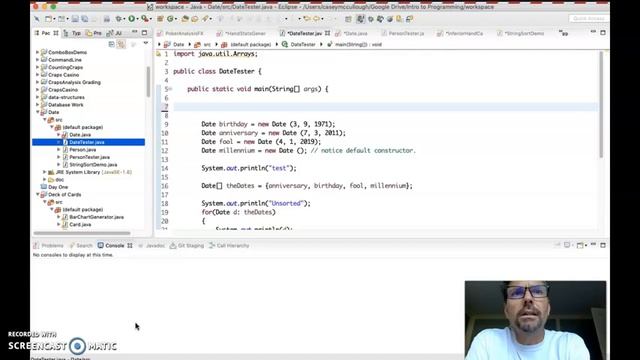The height and width of the screenshot is (360, 640).
Task: Click the New Java Package icon
Action: [160, 19]
